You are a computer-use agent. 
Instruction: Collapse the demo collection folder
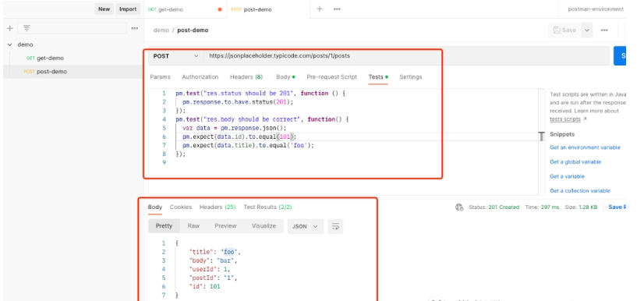pyautogui.click(x=10, y=44)
